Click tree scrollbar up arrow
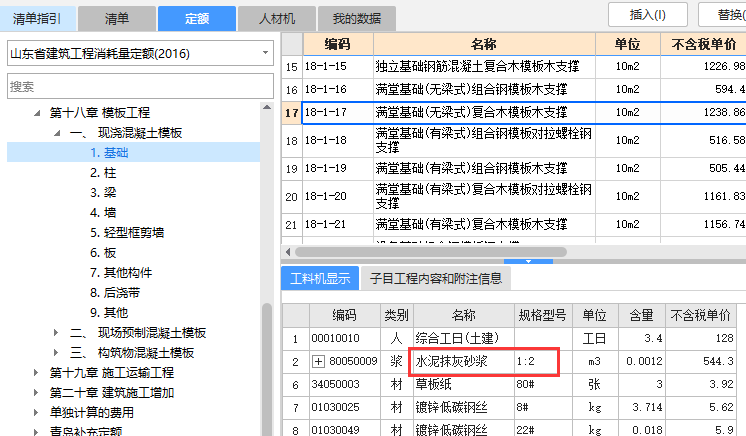Screen dimensions: 746x436 (267, 108)
